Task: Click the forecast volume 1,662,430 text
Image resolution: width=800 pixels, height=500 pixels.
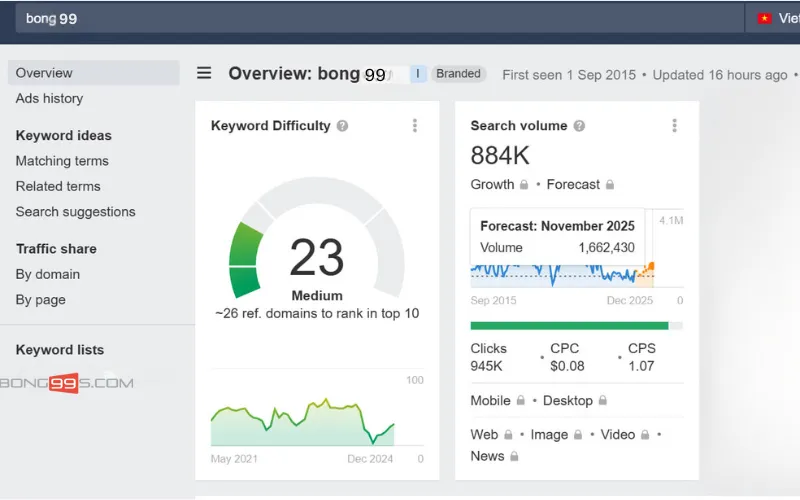Action: point(606,248)
